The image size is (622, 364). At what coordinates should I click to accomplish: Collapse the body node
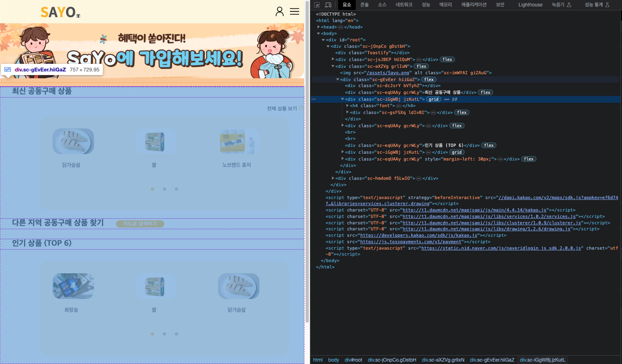[318, 33]
